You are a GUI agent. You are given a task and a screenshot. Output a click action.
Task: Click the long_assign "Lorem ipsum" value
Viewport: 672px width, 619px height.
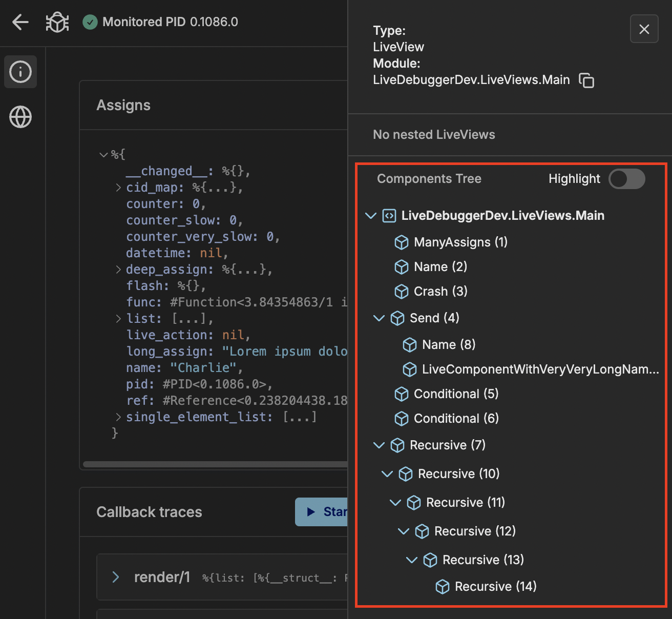click(285, 352)
